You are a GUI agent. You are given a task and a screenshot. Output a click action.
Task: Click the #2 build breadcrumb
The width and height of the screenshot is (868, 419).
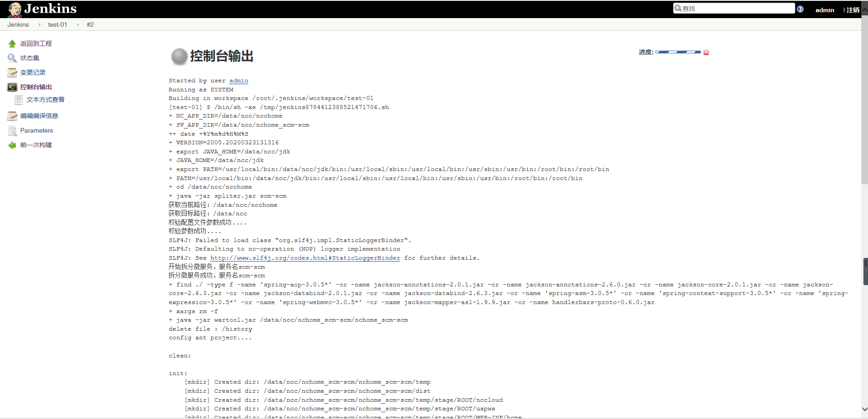pyautogui.click(x=90, y=24)
